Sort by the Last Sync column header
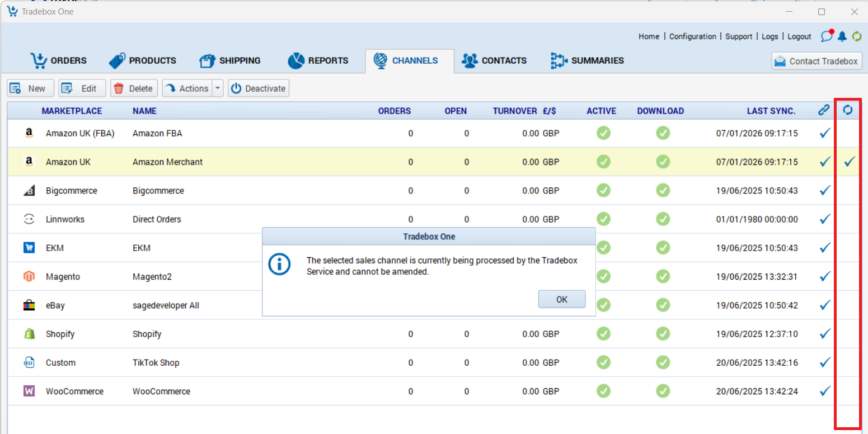The height and width of the screenshot is (434, 868). 771,111
